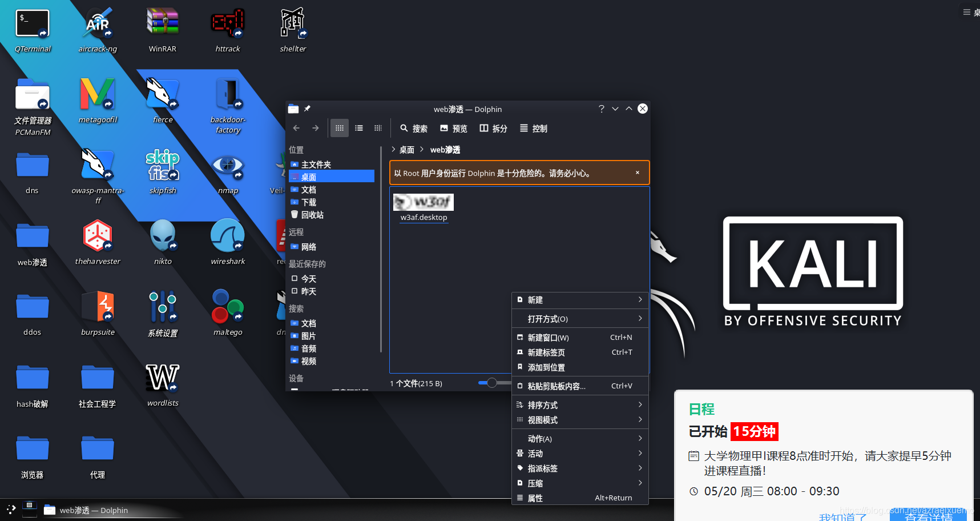
Task: Open 属性 properties from context menu
Action: tap(580, 498)
